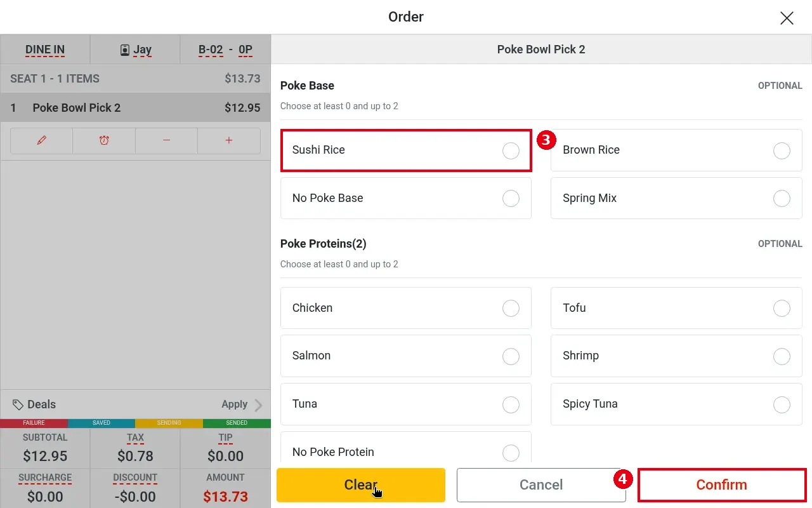812x508 pixels.
Task: Decrease quantity with the minus icon
Action: [166, 141]
